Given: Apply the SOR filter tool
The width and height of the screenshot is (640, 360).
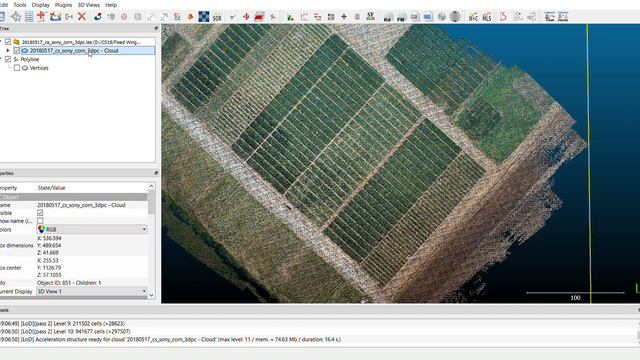Looking at the screenshot, I should click(x=217, y=17).
